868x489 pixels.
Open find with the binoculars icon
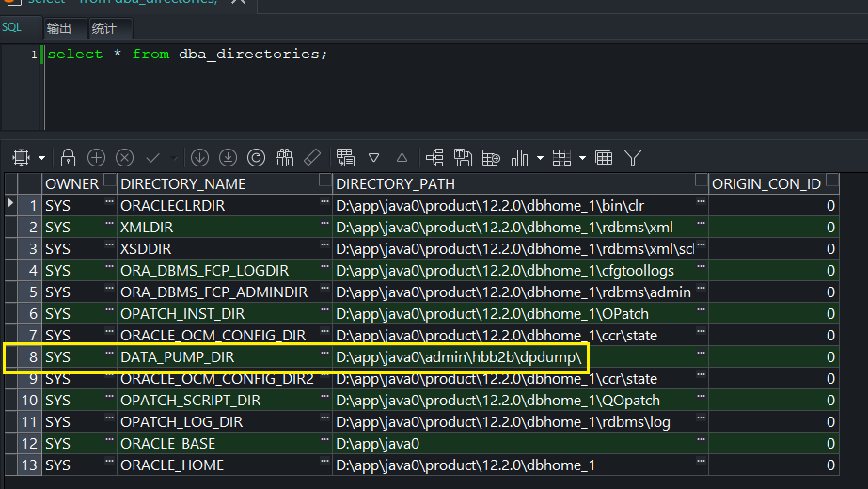[285, 157]
